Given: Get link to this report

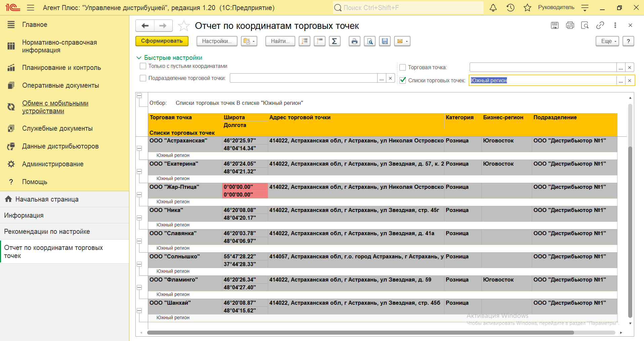Looking at the screenshot, I should pyautogui.click(x=600, y=25).
